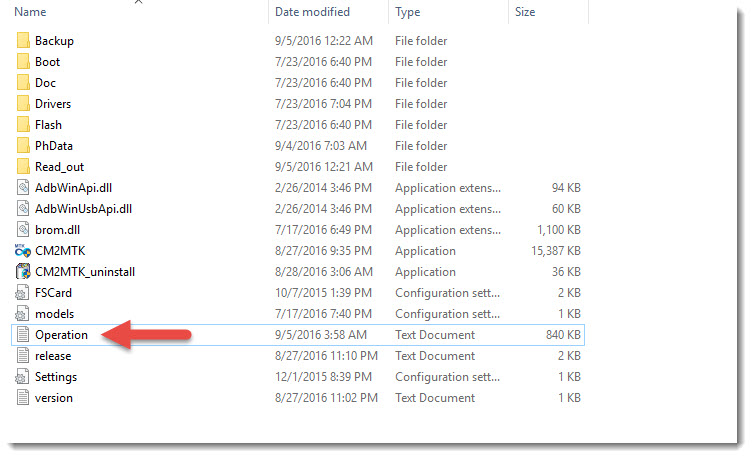Image resolution: width=752 pixels, height=458 pixels.
Task: Click the date 9/4/2016 7:03 AM
Action: tap(321, 146)
